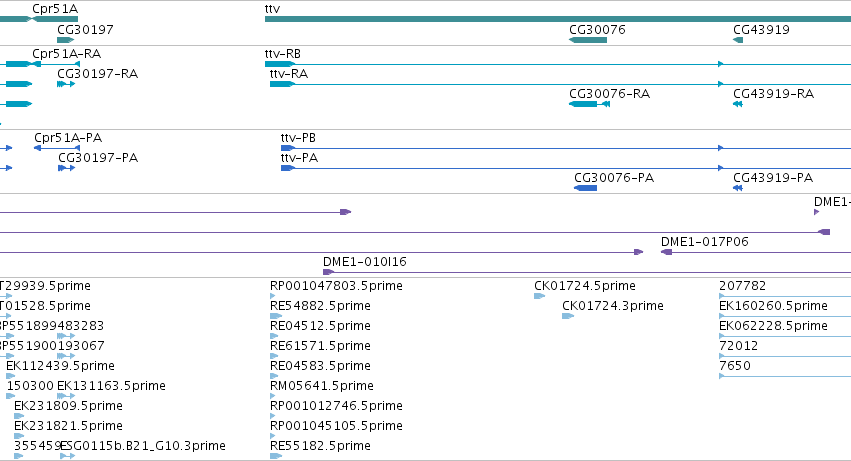Select the CG30076-PA protein glyph

coord(585,188)
